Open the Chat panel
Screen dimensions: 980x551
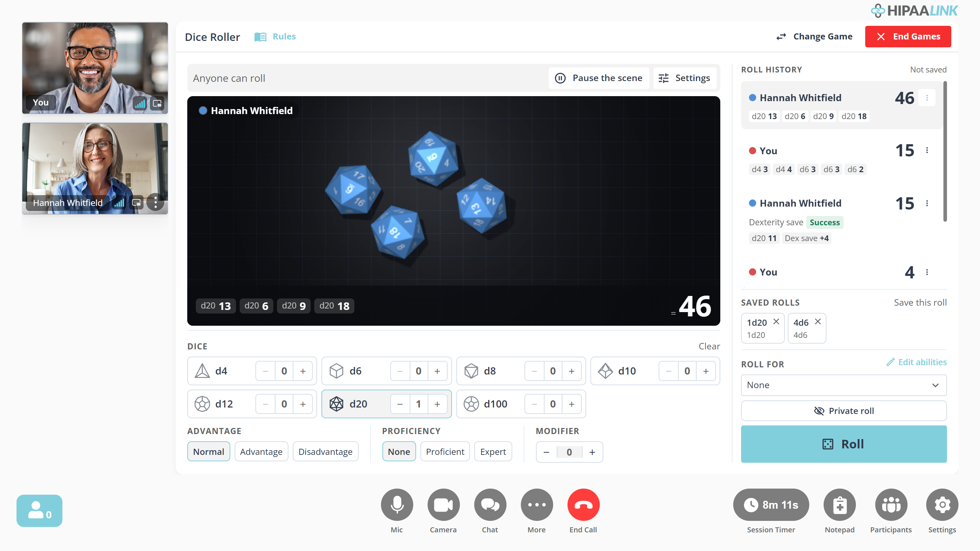point(490,505)
